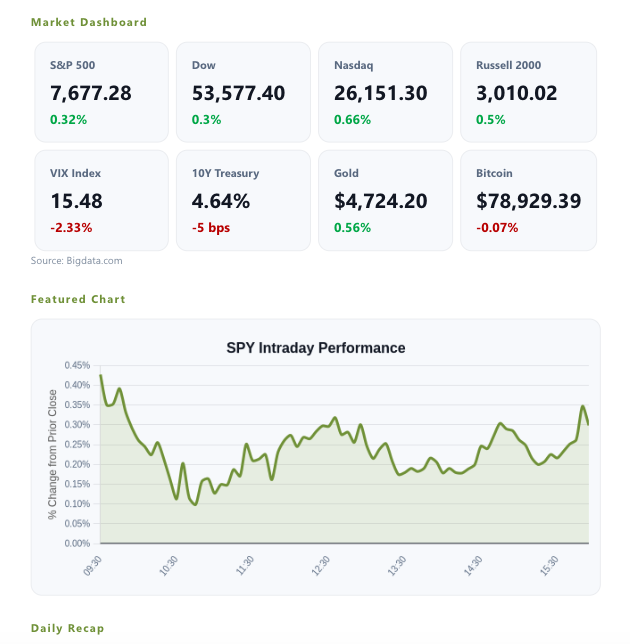Click the 0.40% y-axis tick label
This screenshot has width=630, height=644.
[x=77, y=385]
